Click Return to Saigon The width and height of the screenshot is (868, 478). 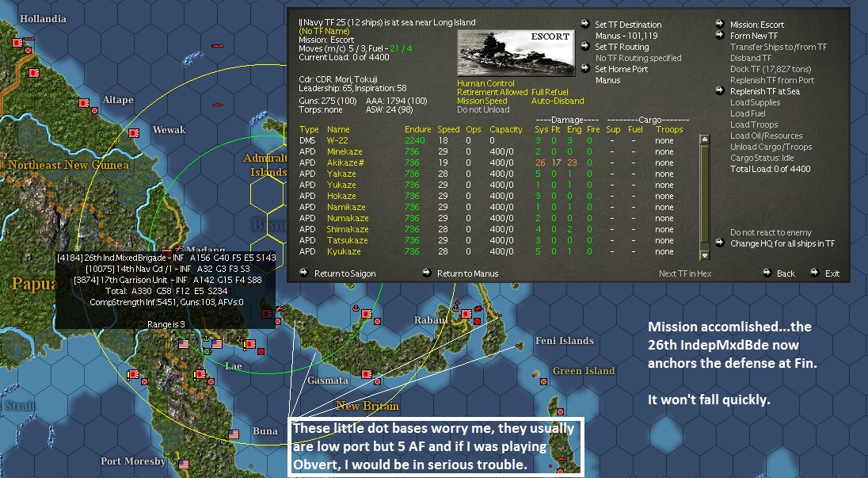(x=345, y=273)
